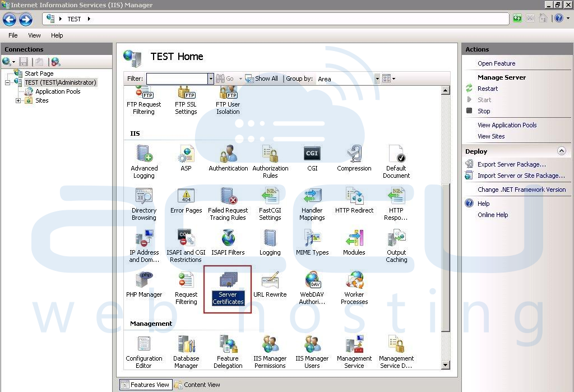
Task: Click scroll up arrow in features list
Action: click(445, 90)
